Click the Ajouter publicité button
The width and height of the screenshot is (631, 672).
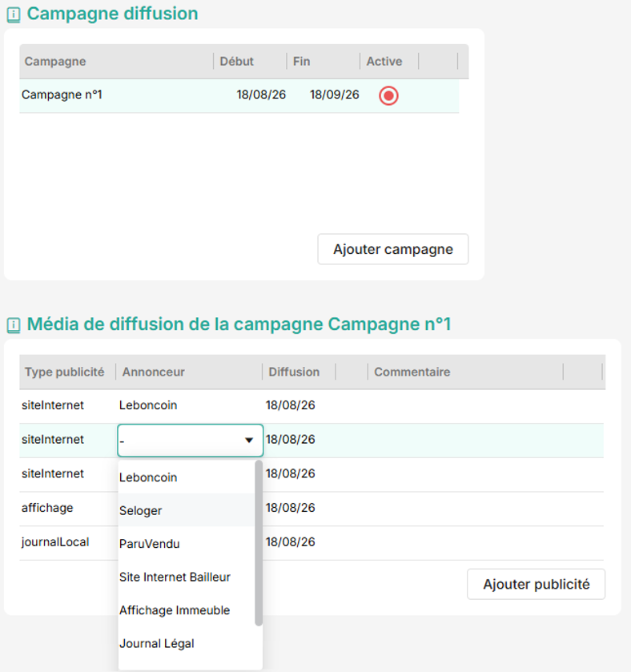coord(536,584)
